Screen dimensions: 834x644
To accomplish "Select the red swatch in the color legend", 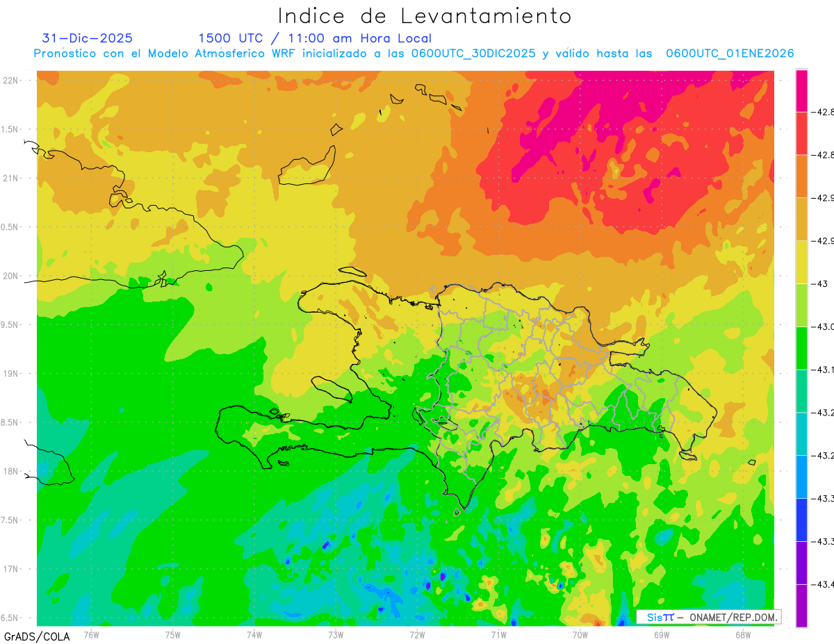I will pos(801,133).
